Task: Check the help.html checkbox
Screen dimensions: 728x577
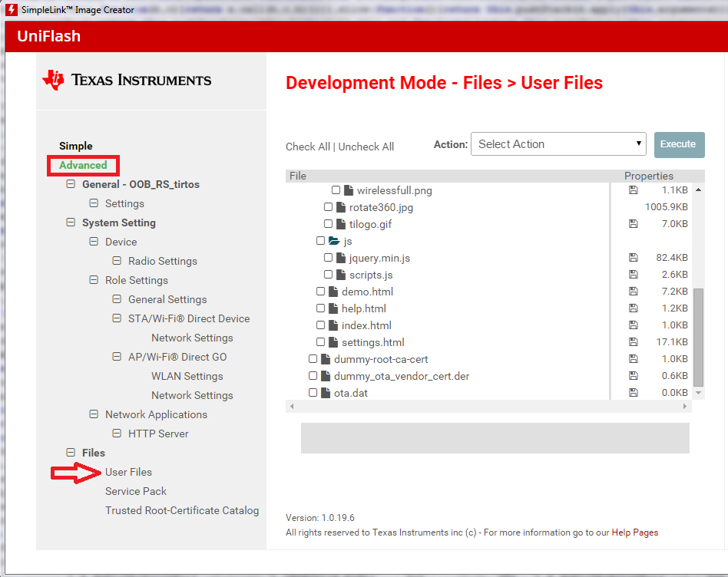Action: pyautogui.click(x=320, y=308)
